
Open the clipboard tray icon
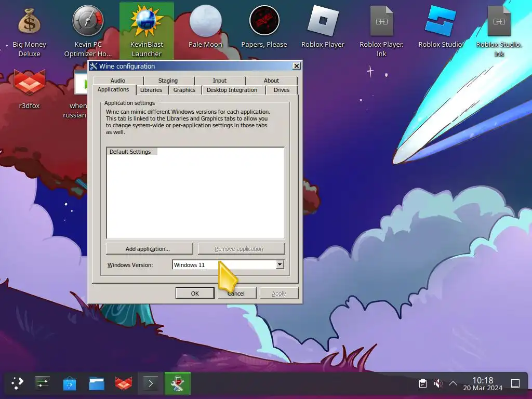coord(423,383)
